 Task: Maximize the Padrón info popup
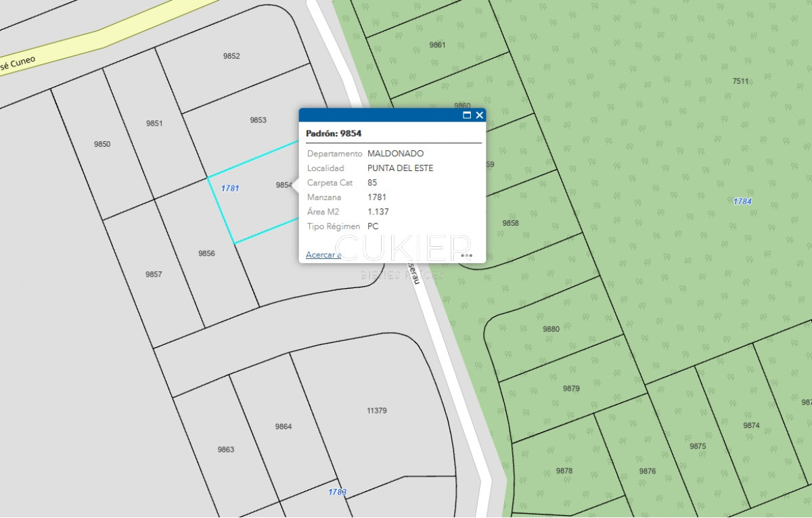(x=466, y=115)
